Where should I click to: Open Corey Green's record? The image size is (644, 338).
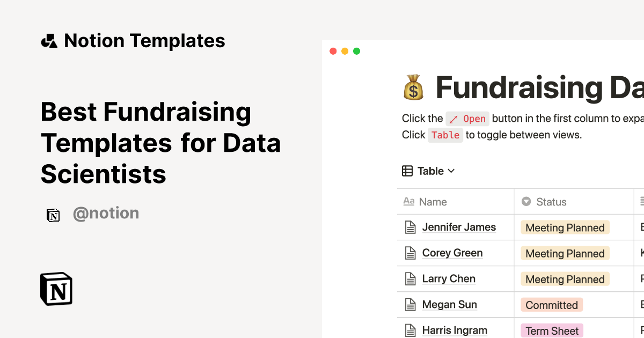tap(452, 253)
